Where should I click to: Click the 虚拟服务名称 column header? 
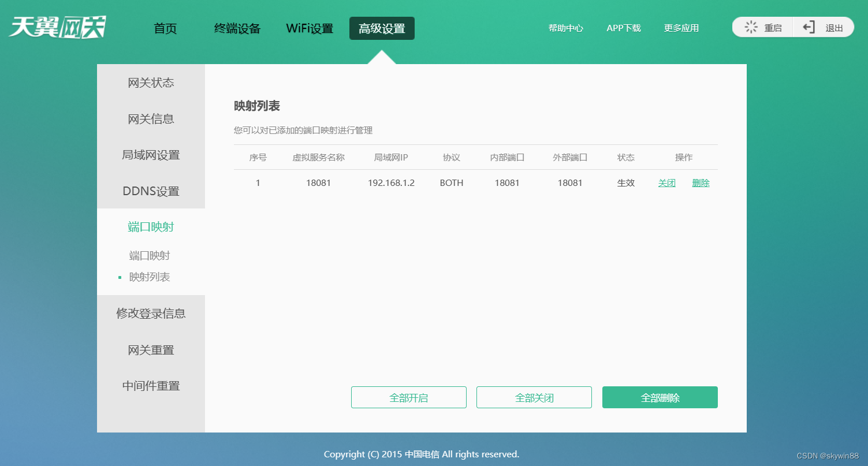319,158
